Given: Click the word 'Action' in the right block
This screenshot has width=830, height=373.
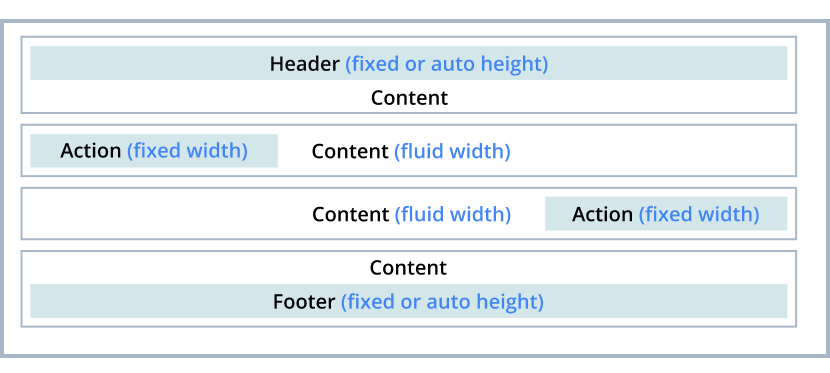Looking at the screenshot, I should (602, 215).
